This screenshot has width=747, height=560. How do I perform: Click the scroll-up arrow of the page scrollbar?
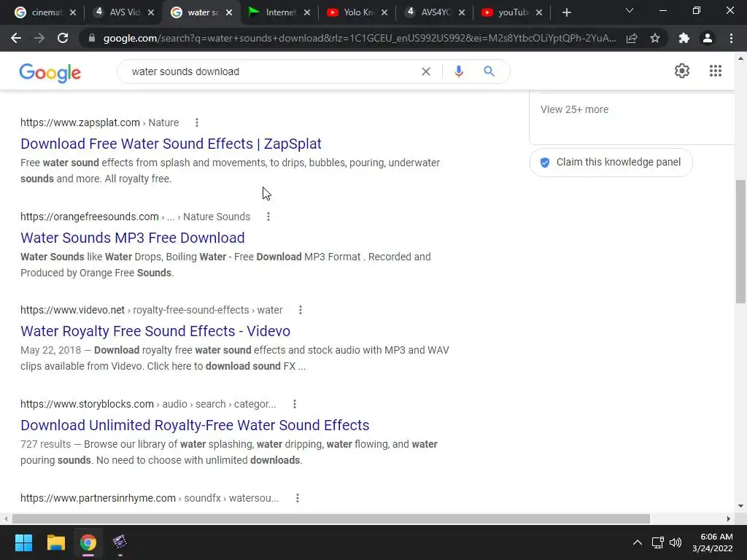coord(740,58)
